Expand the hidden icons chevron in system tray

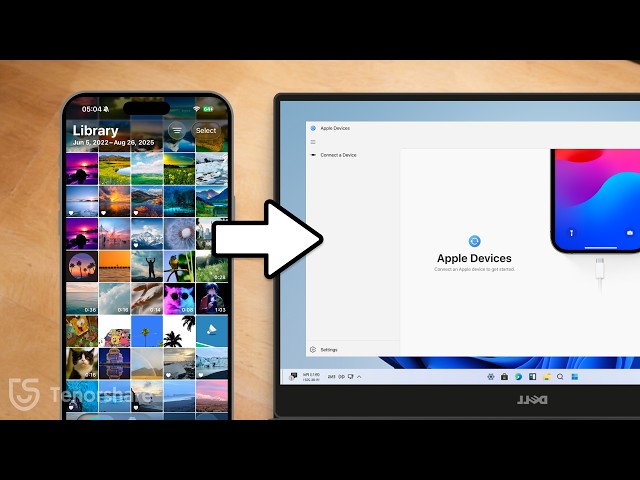359,377
